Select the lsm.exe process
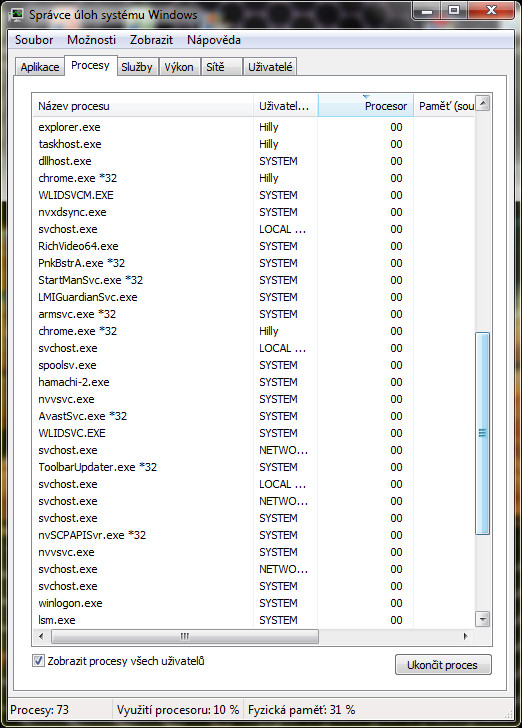The image size is (522, 728). [254, 620]
